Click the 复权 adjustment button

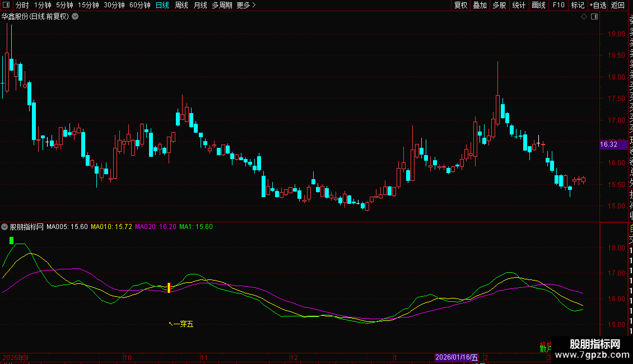(460, 5)
